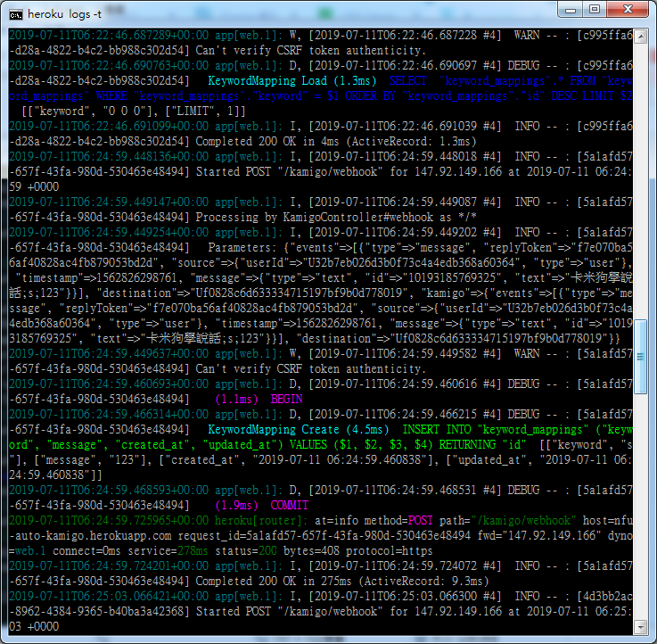This screenshot has width=657, height=644.
Task: Click the 'heroku logs -t' window title
Action: (x=64, y=14)
